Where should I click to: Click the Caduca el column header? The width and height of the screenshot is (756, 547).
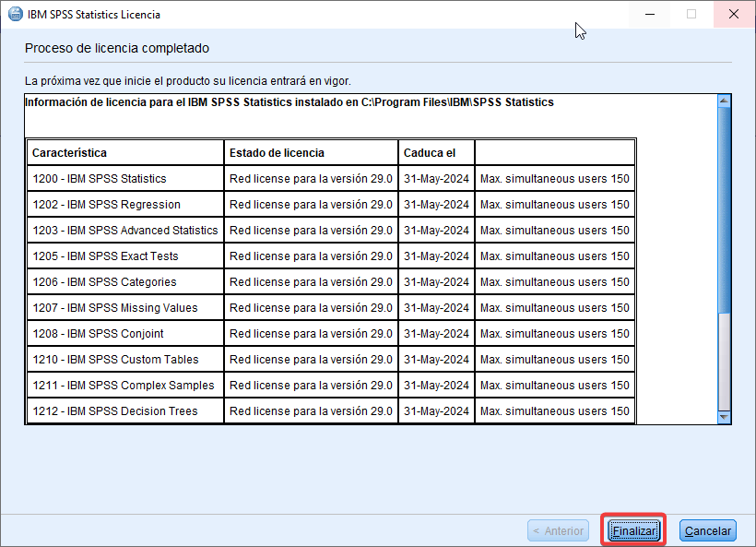click(x=430, y=152)
